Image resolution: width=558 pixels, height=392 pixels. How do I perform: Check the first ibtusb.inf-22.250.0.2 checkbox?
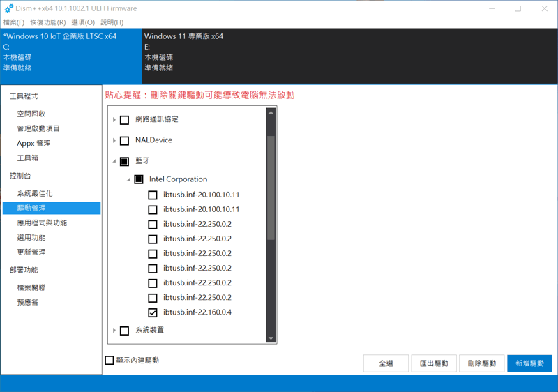[153, 225]
